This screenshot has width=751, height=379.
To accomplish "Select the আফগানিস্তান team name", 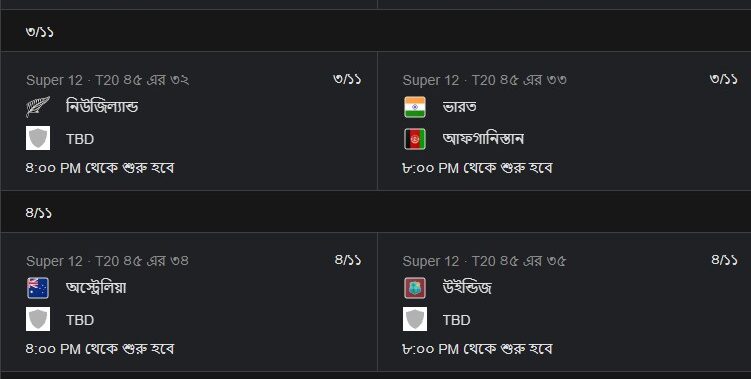I will click(x=483, y=139).
